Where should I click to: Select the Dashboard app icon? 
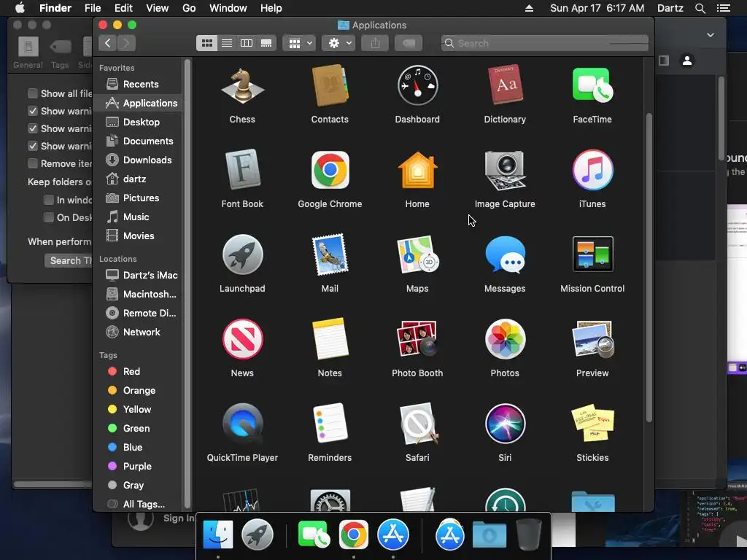417,86
